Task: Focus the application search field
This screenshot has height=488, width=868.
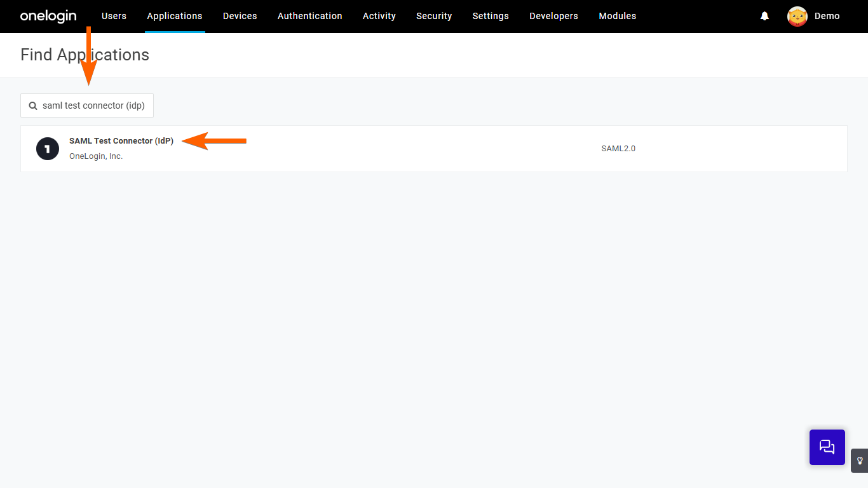Action: 87,105
